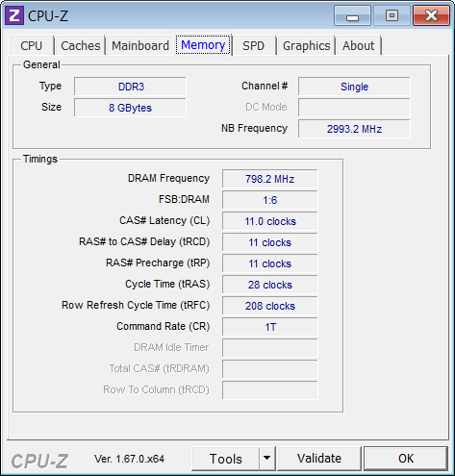Image resolution: width=455 pixels, height=476 pixels.
Task: Click the CAS# Latency (CL) label
Action: pyautogui.click(x=164, y=220)
